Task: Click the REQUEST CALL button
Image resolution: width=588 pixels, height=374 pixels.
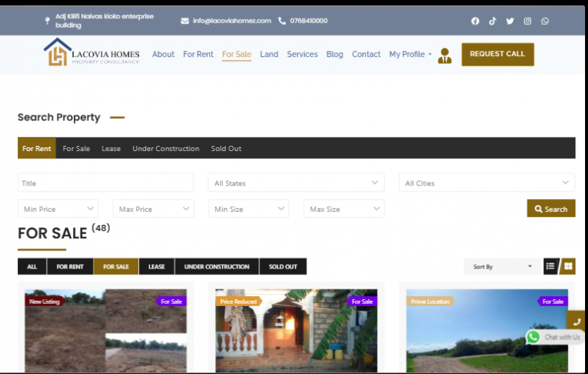Action: 498,54
